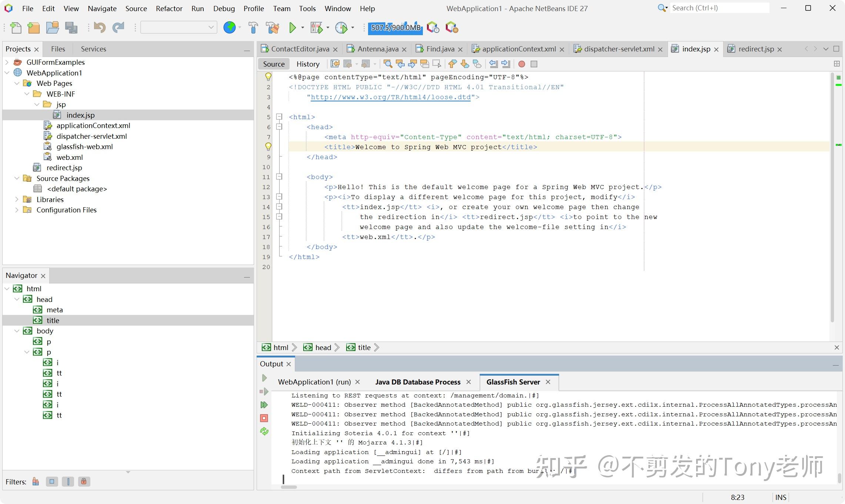Image resolution: width=845 pixels, height=504 pixels.
Task: Run the project with green arrow
Action: tap(293, 28)
